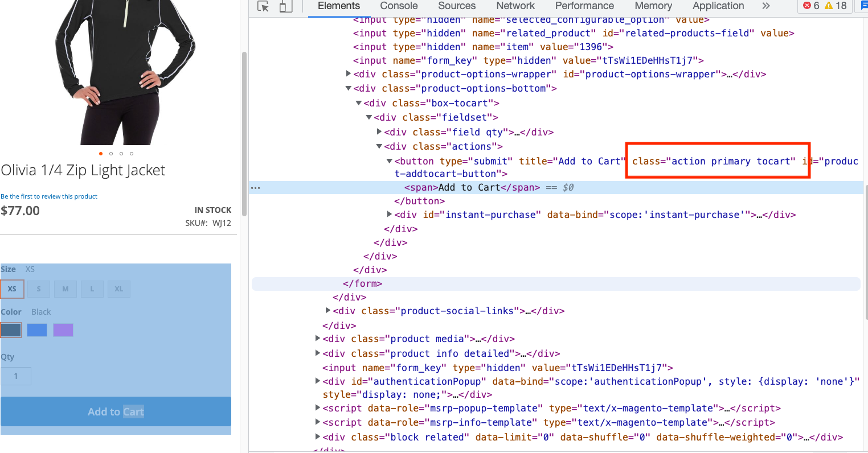Viewport: 868px width, 453px height.
Task: Click the red error count badge
Action: [x=811, y=6]
